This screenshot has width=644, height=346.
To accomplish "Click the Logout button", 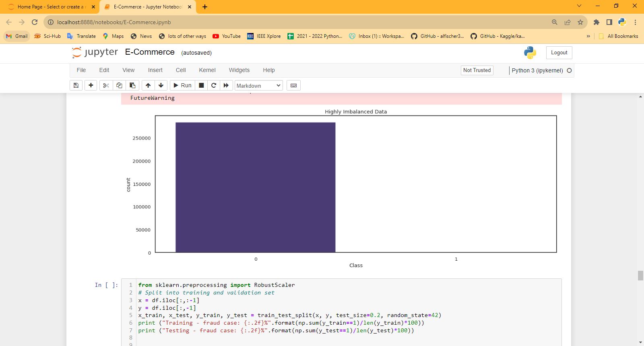I will 559,53.
